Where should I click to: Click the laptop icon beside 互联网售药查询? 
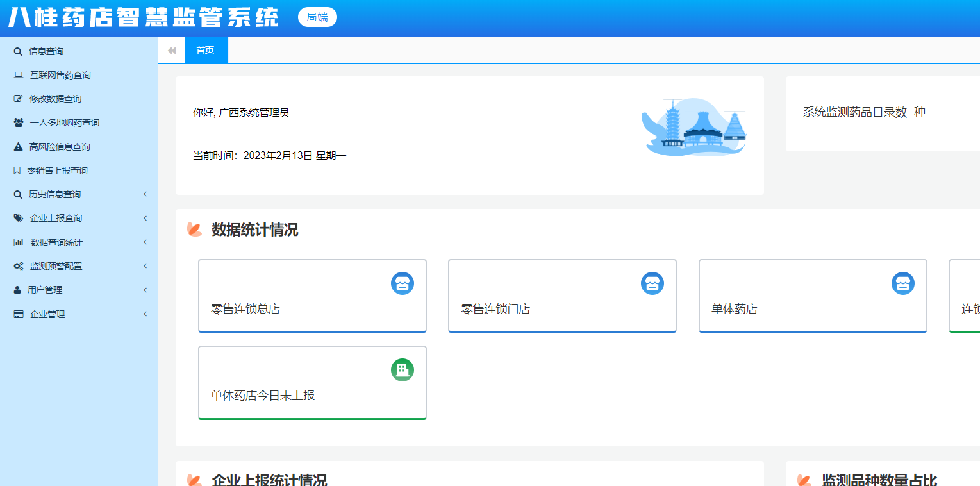point(19,75)
